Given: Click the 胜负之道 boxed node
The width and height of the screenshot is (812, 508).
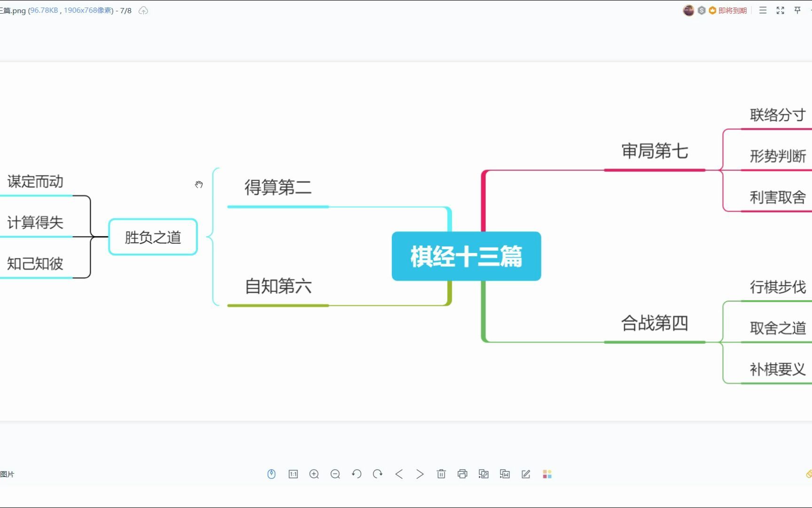Looking at the screenshot, I should (x=153, y=237).
